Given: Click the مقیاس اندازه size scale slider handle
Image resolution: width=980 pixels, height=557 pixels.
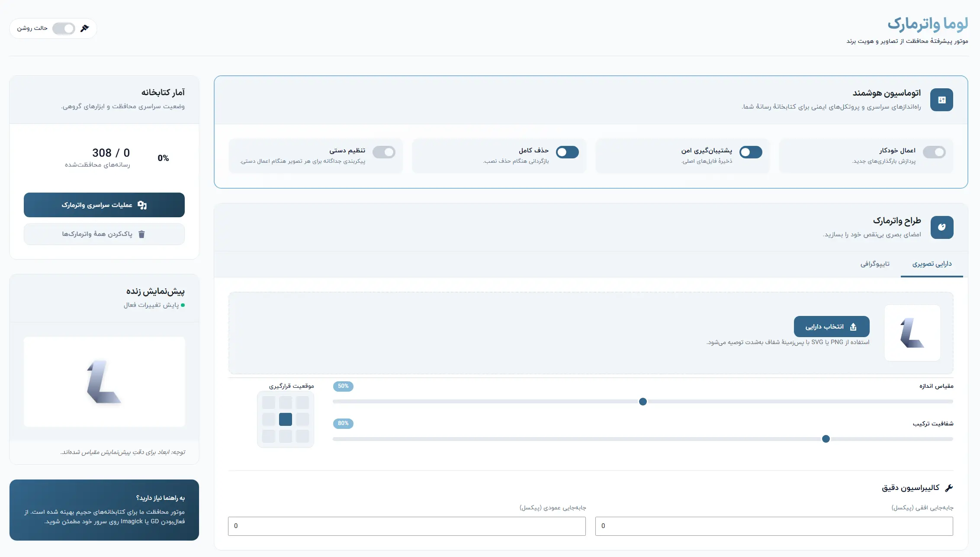Looking at the screenshot, I should tap(643, 402).
